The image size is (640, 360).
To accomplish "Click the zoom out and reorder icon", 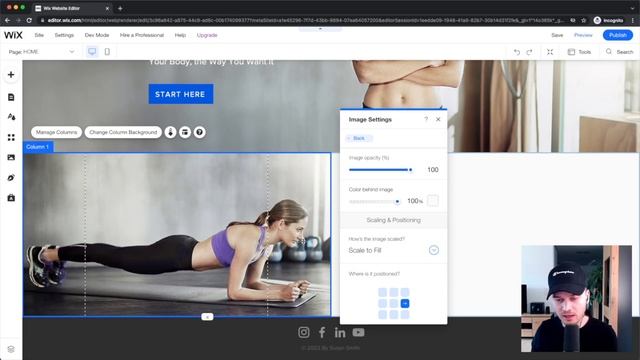I will (x=550, y=52).
